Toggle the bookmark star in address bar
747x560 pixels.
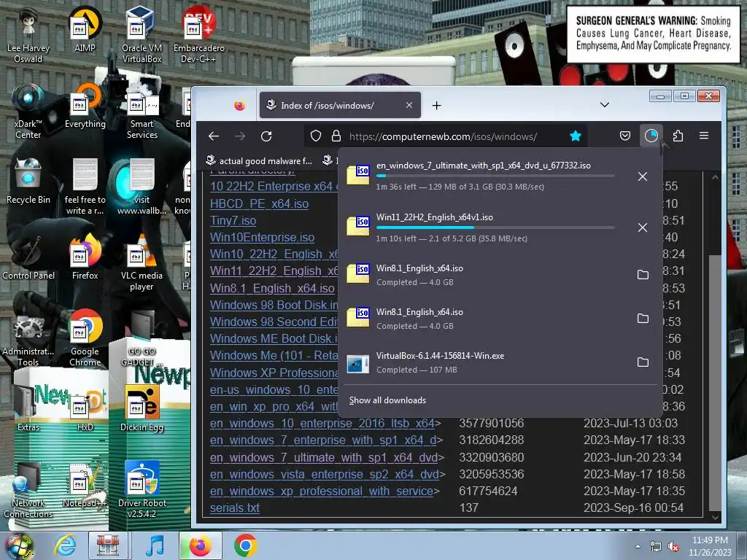pyautogui.click(x=576, y=136)
